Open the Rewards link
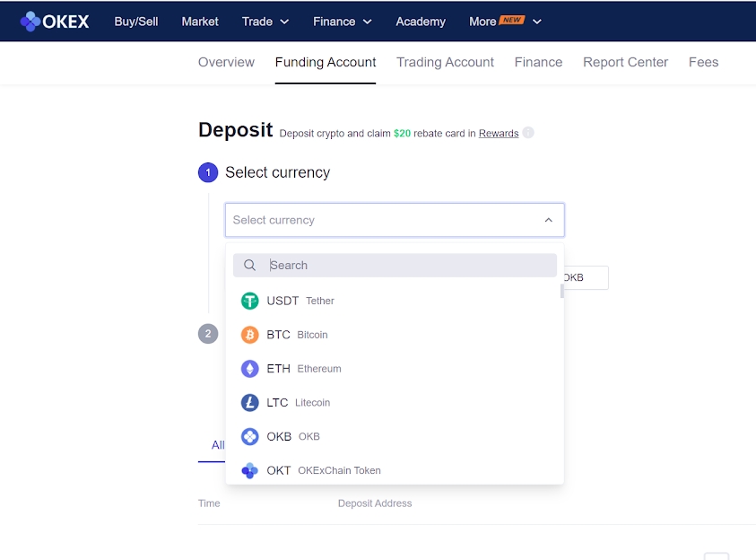756x560 pixels. point(498,132)
